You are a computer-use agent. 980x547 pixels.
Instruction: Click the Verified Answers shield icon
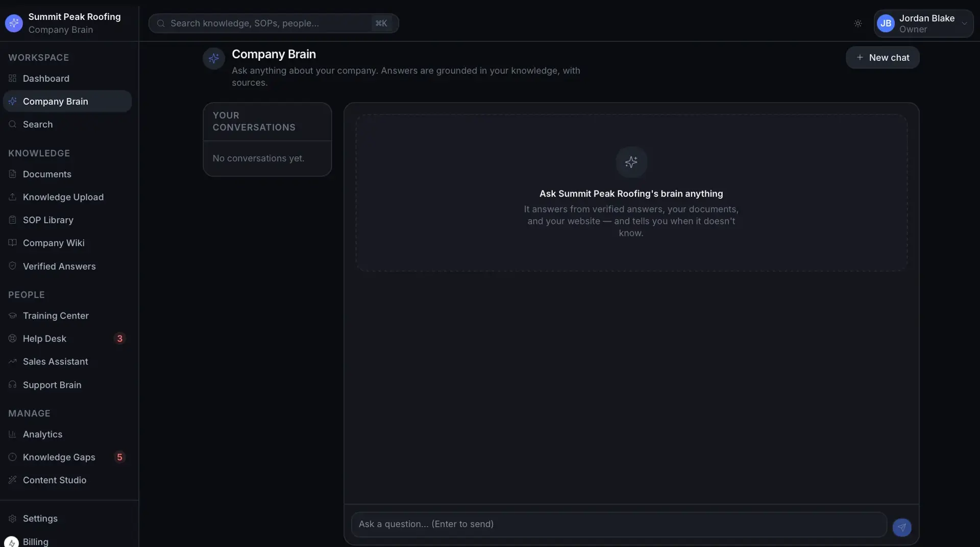tap(13, 266)
